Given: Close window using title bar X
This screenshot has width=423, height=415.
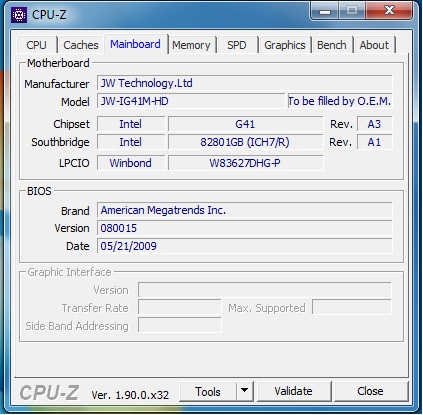Looking at the screenshot, I should (x=389, y=10).
